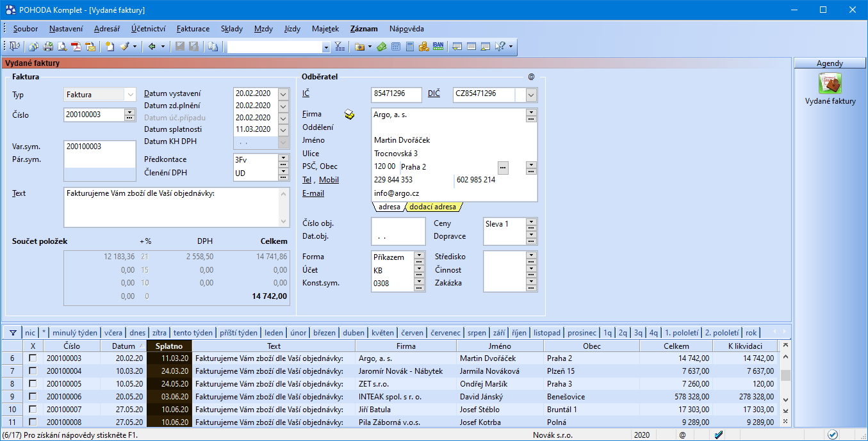Click the help pointer question mark icon

pos(500,47)
